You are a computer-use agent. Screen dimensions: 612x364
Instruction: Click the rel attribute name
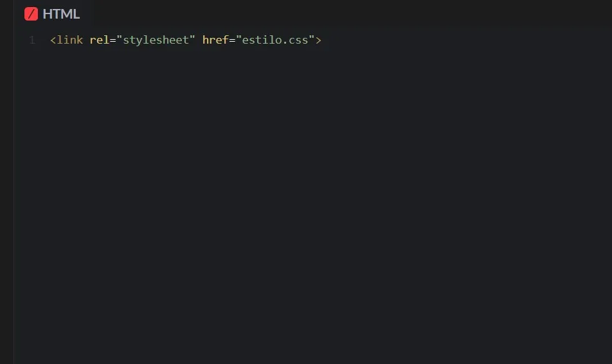click(x=99, y=40)
